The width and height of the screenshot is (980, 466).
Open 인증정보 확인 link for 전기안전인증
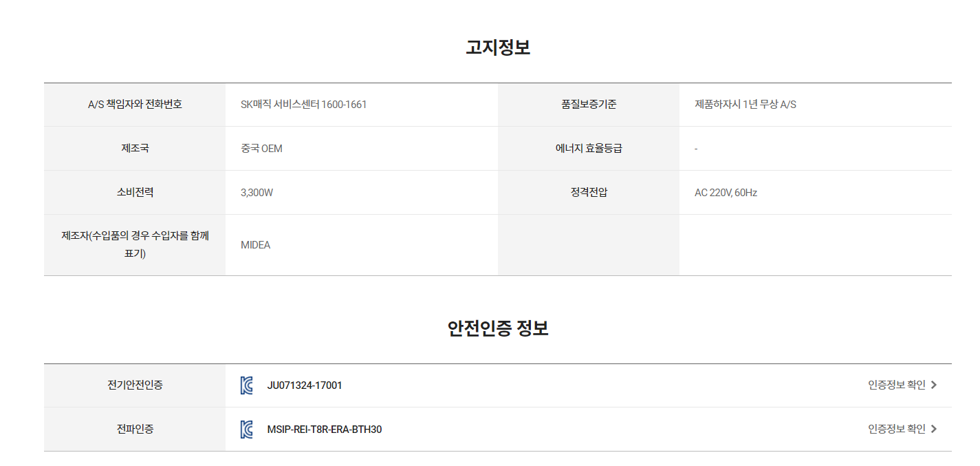coord(902,385)
